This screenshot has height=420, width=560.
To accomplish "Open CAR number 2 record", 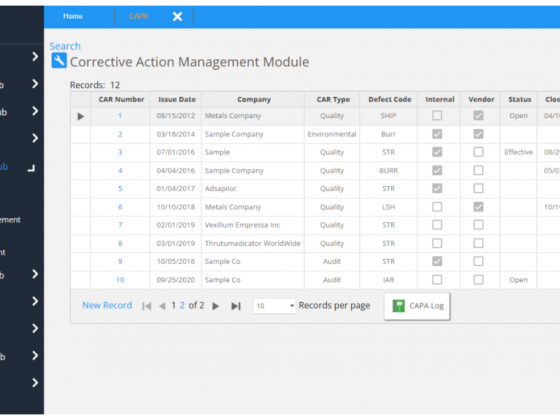I will click(120, 134).
